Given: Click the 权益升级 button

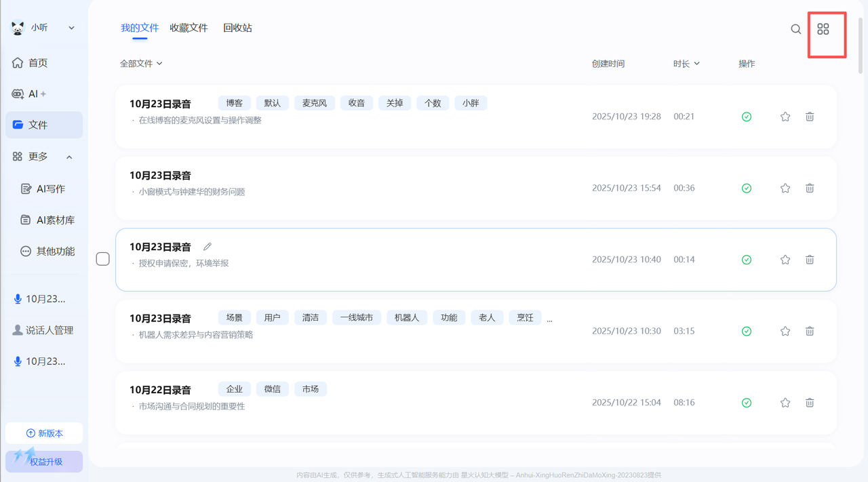Looking at the screenshot, I should tap(44, 462).
